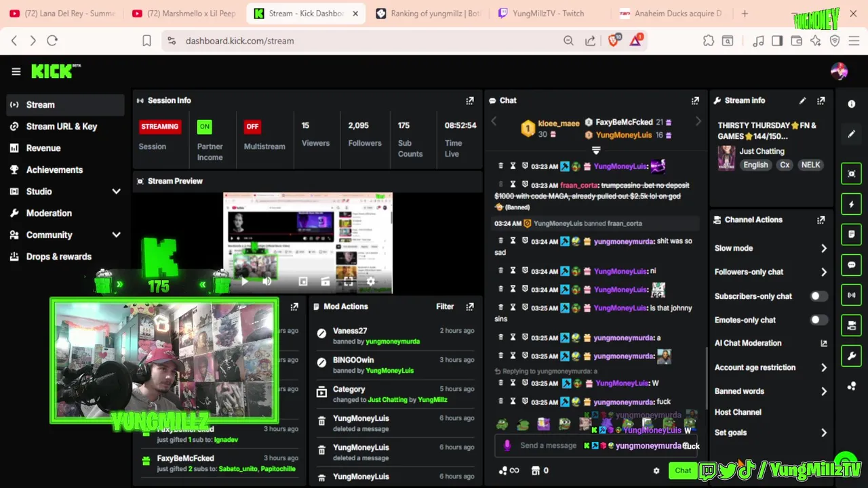Edit Stream info with pencil icon
This screenshot has height=488, width=868.
point(802,100)
